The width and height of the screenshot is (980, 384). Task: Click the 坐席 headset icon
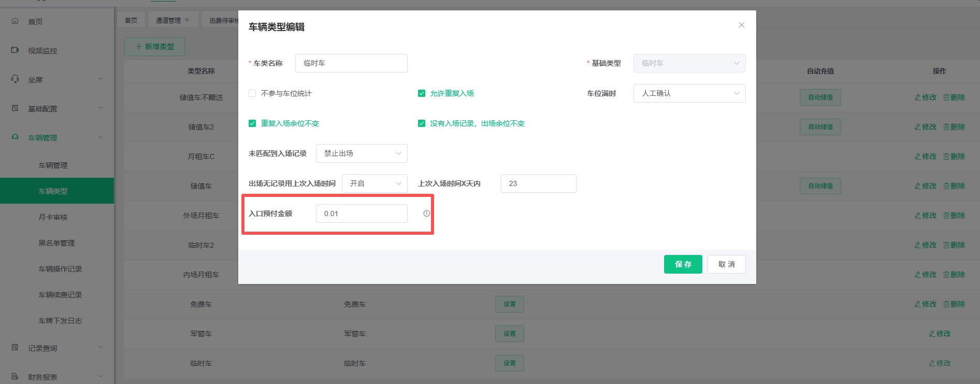pyautogui.click(x=15, y=79)
